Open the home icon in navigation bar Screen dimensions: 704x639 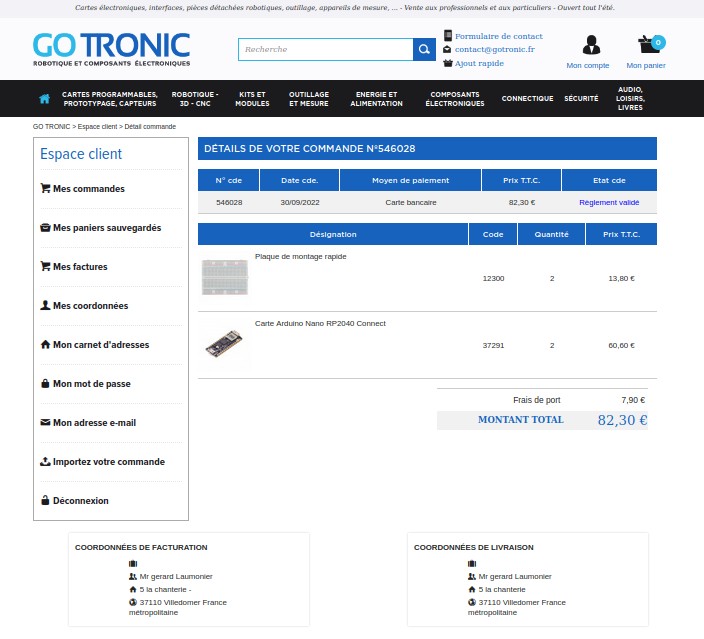(x=44, y=99)
